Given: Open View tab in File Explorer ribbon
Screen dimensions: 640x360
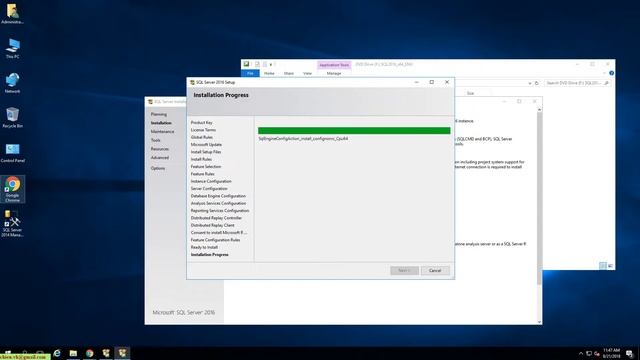Looking at the screenshot, I should click(x=307, y=73).
